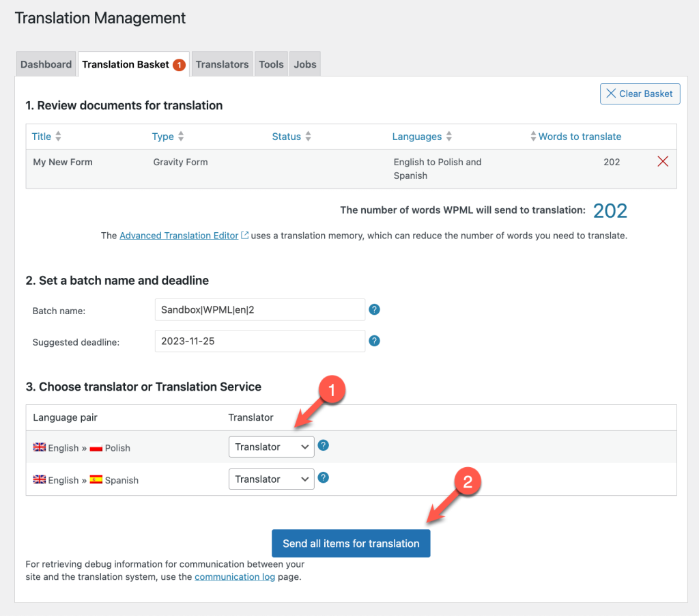Screen dimensions: 699x616
Task: Remove My New Form using the red X
Action: (x=661, y=161)
